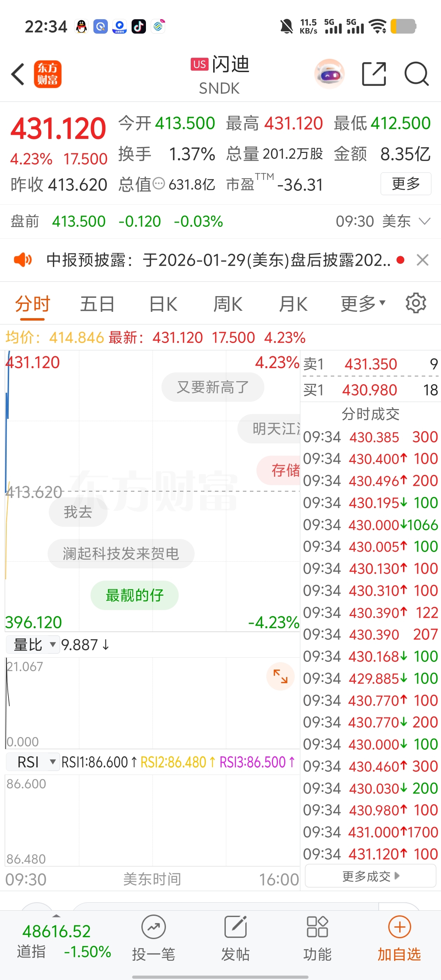Open the RSI indicator dropdown

33,762
